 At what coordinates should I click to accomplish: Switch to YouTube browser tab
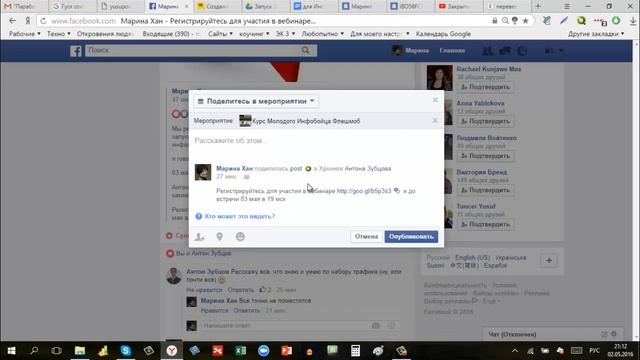(x=458, y=6)
